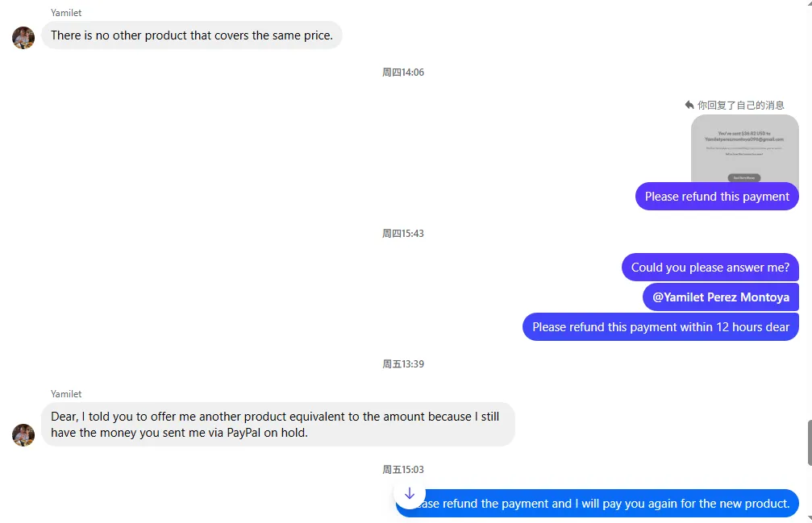Click the 周五15:03 timestamp

coord(403,470)
